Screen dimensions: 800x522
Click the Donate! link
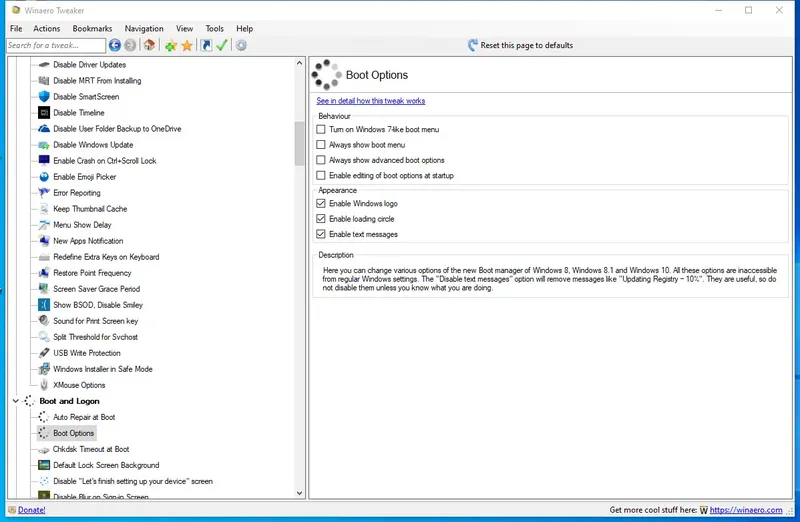32,510
